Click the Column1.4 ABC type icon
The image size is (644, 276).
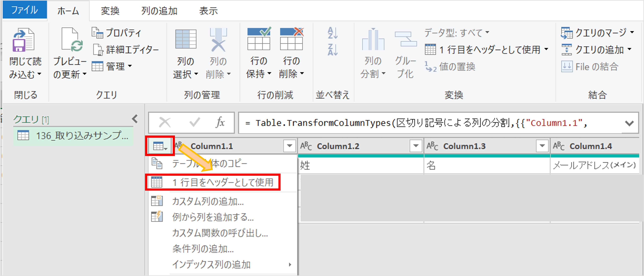tap(559, 146)
